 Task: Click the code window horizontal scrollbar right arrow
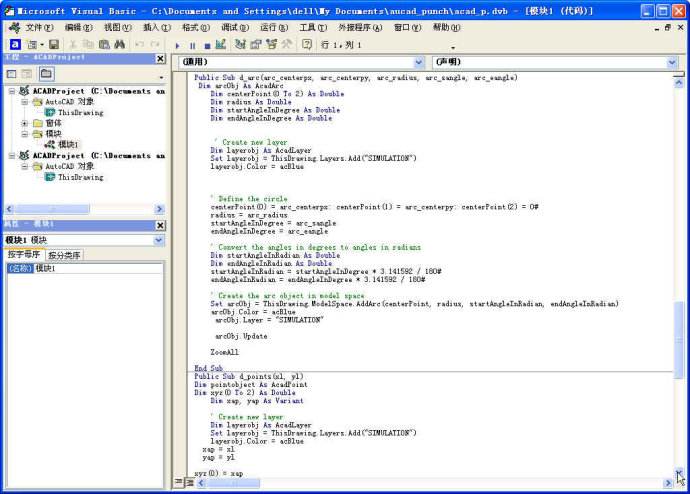[668, 483]
